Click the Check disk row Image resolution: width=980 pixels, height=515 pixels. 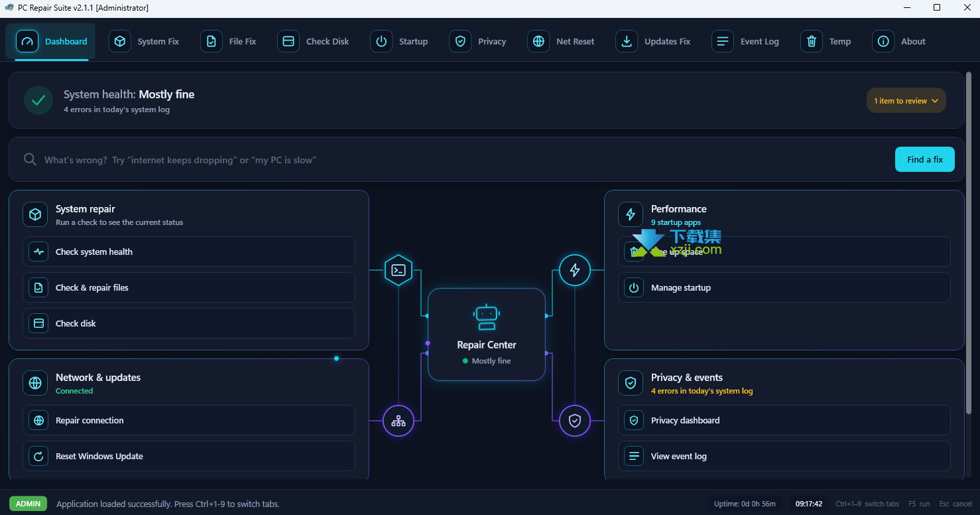click(189, 323)
